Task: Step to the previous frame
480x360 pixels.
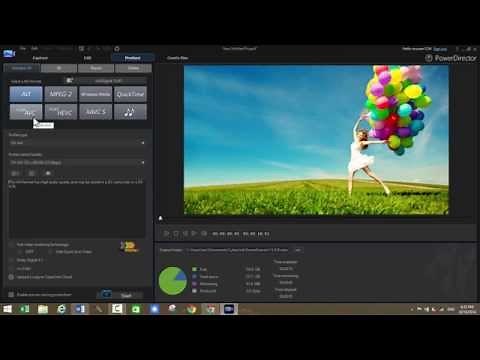Action: coord(185,234)
